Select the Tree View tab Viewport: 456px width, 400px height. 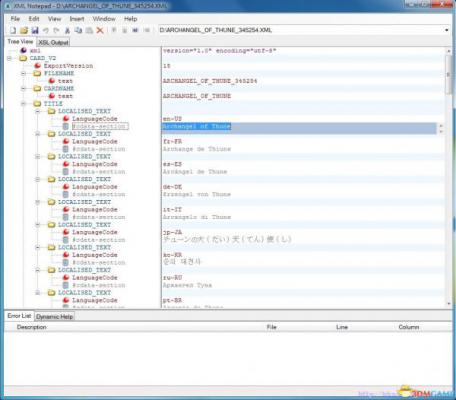[20, 42]
